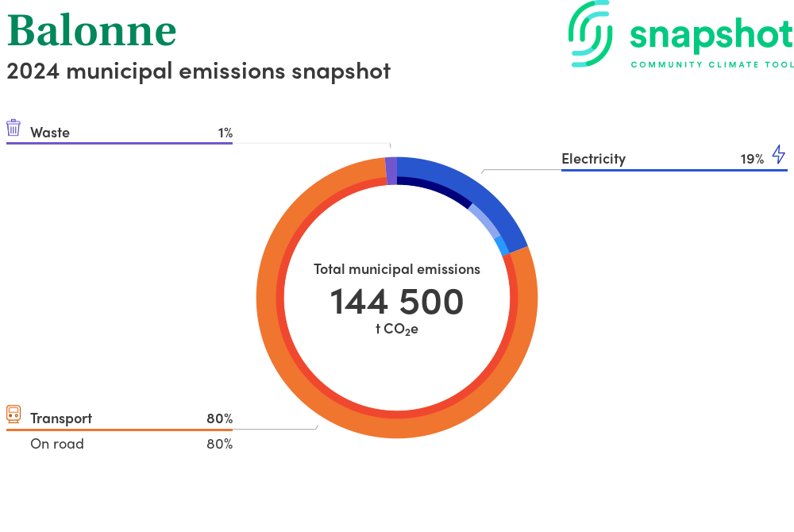Click the 1% Waste percentage value
794x532 pixels.
[225, 133]
